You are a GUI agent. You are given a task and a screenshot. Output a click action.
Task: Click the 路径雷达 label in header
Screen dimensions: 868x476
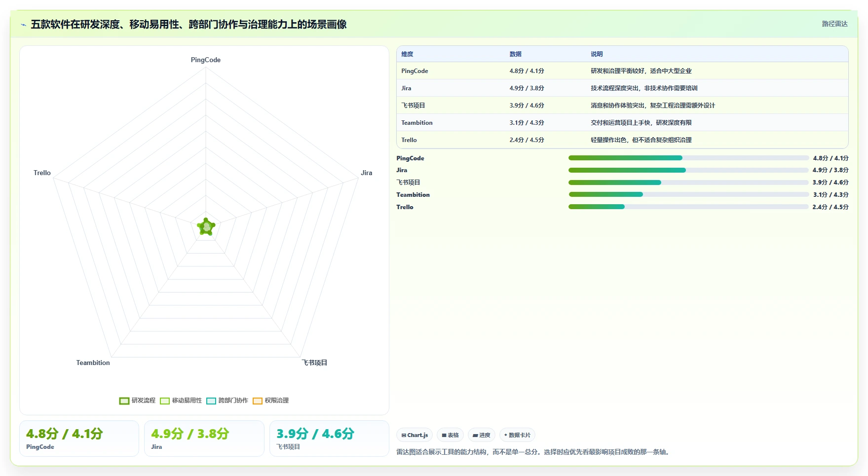pyautogui.click(x=834, y=24)
